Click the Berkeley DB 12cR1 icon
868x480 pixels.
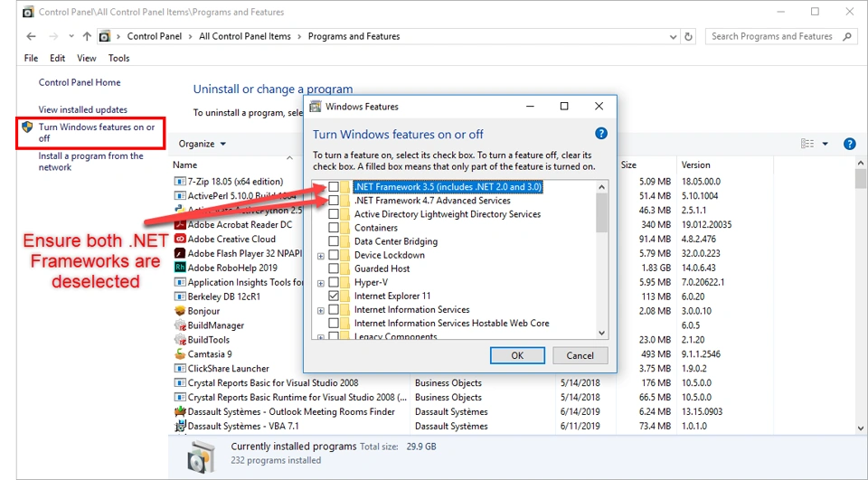pos(179,296)
